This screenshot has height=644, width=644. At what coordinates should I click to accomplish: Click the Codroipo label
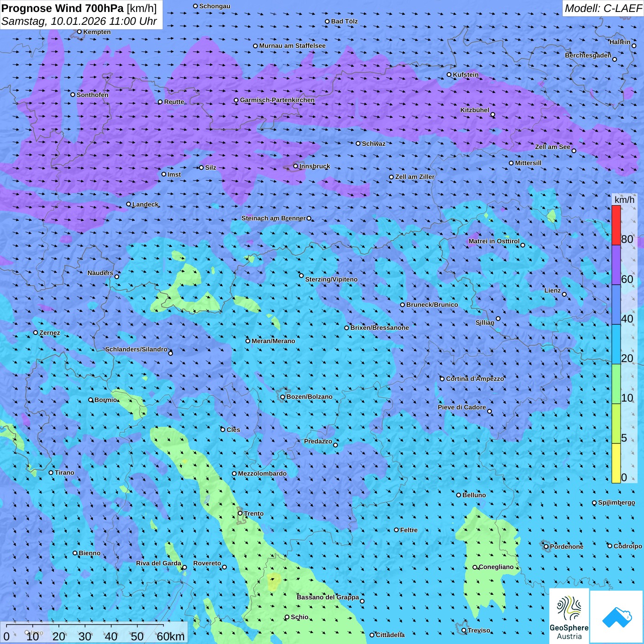[x=628, y=546]
